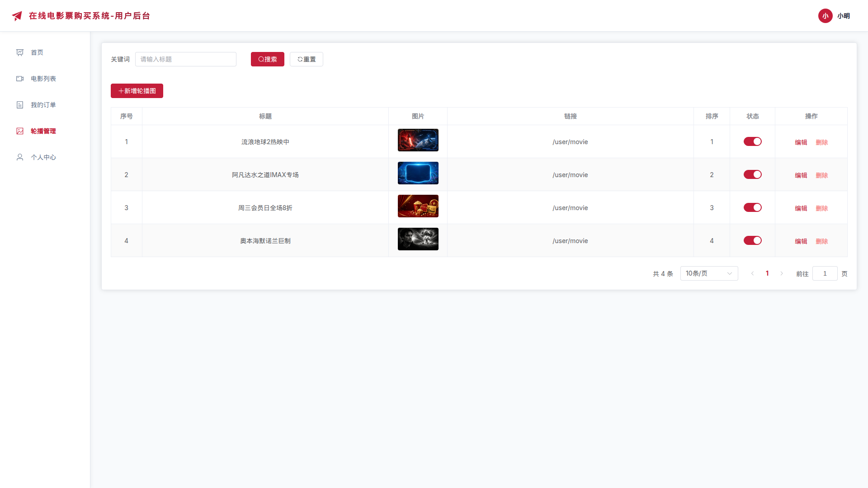Click the 共 4 条 total count
This screenshot has width=868, height=488.
click(663, 274)
